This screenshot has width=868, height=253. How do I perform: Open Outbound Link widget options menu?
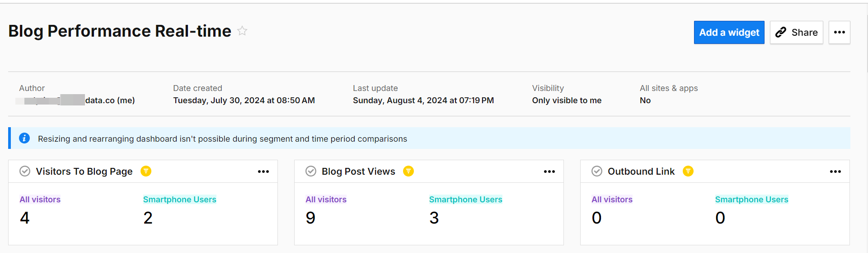(x=835, y=172)
